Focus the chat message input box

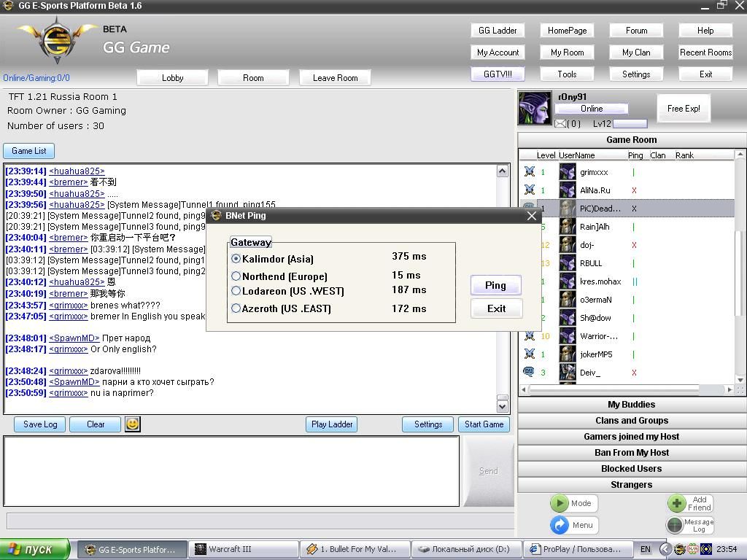(231, 471)
